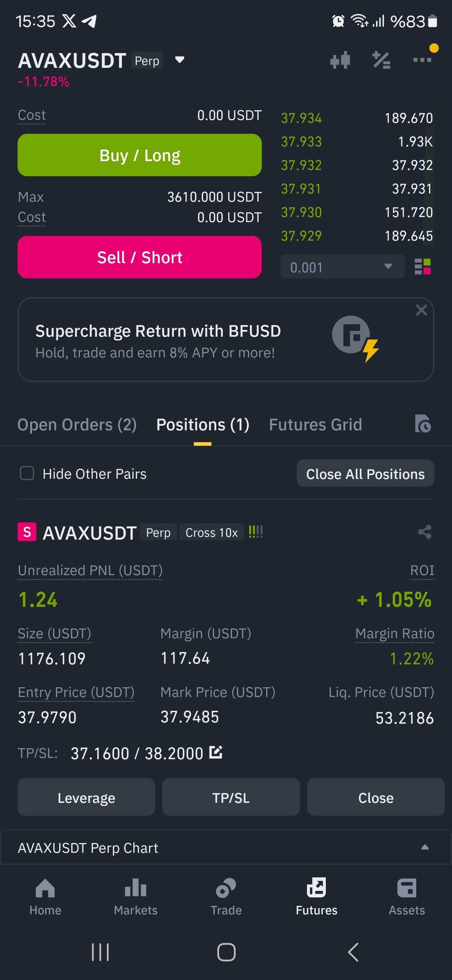Tick the Hide Other Pairs checkbox
Image resolution: width=452 pixels, height=980 pixels.
27,473
